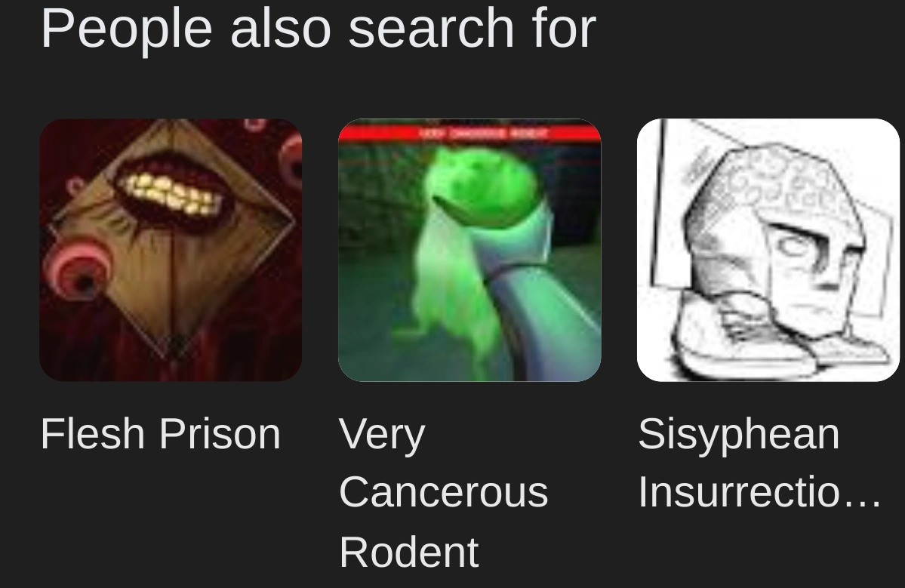Viewport: 905px width, 588px height.
Task: Click the stone head sketch image
Action: click(x=768, y=250)
